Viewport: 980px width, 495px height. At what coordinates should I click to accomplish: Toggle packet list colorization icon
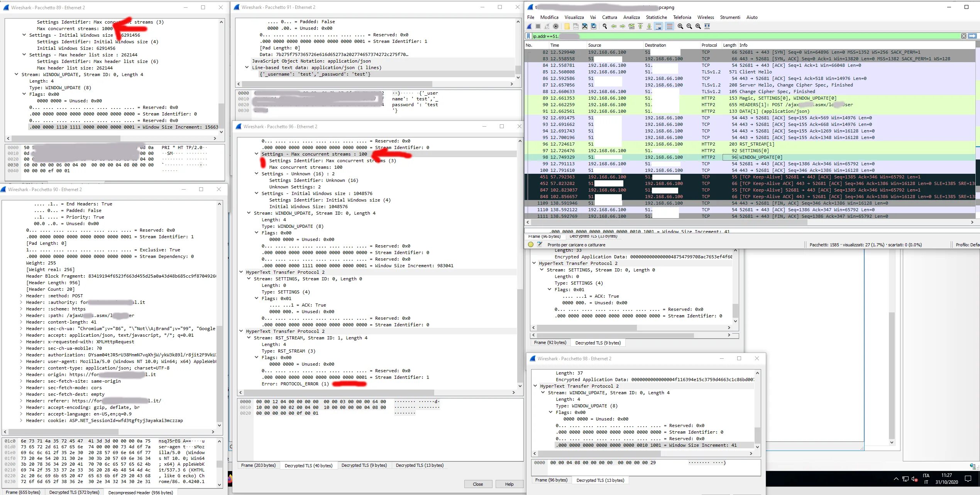(669, 26)
